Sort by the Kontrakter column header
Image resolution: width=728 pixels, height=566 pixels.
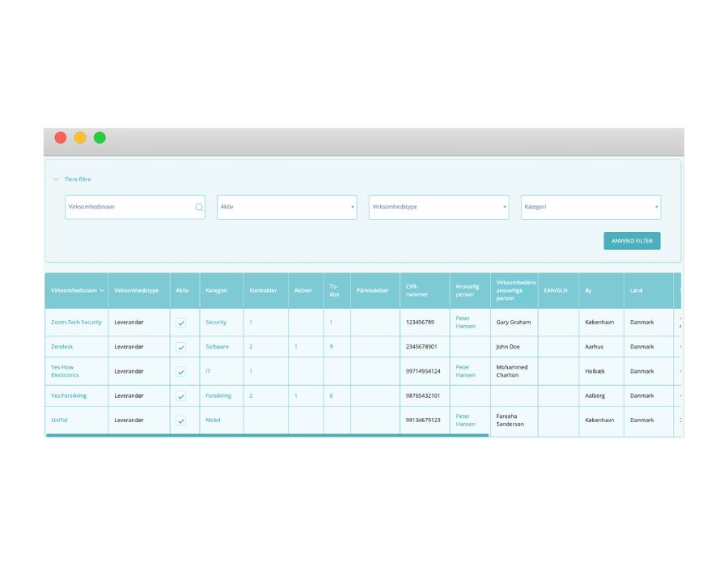263,290
